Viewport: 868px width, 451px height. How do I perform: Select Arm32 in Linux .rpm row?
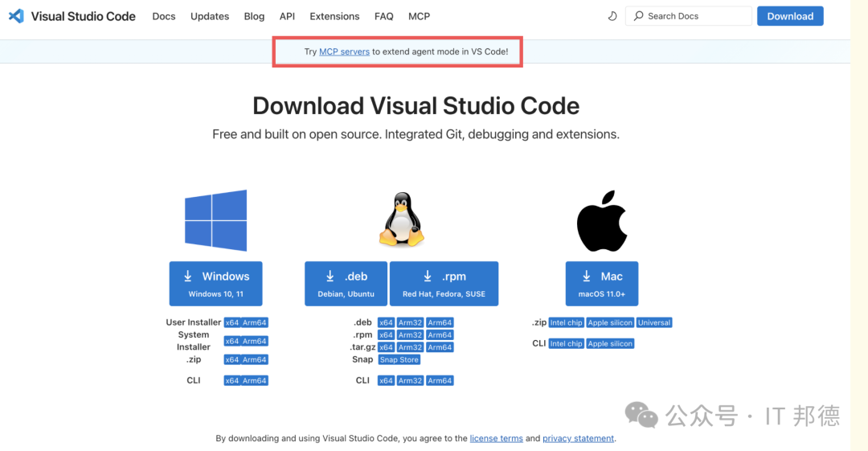point(410,335)
